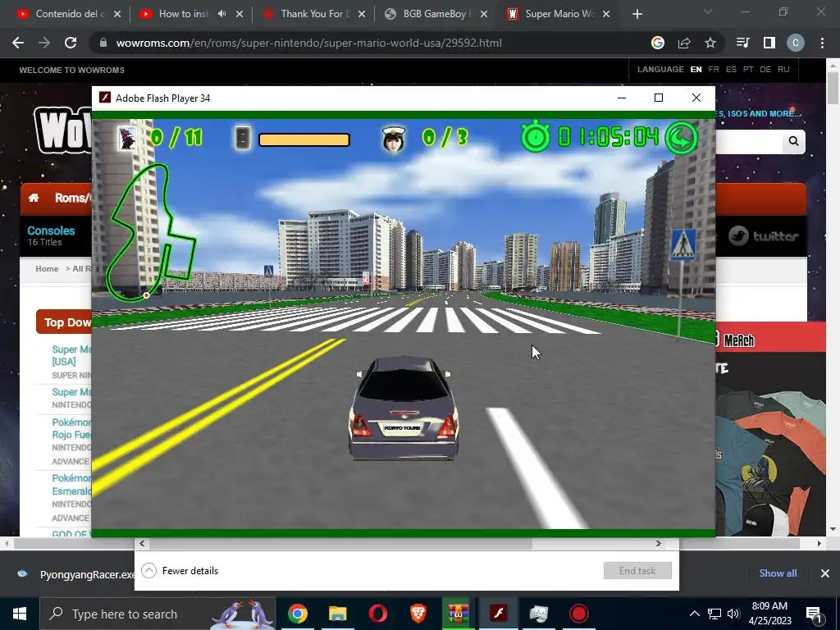
Task: Click the taskbar search box
Action: coord(157,614)
